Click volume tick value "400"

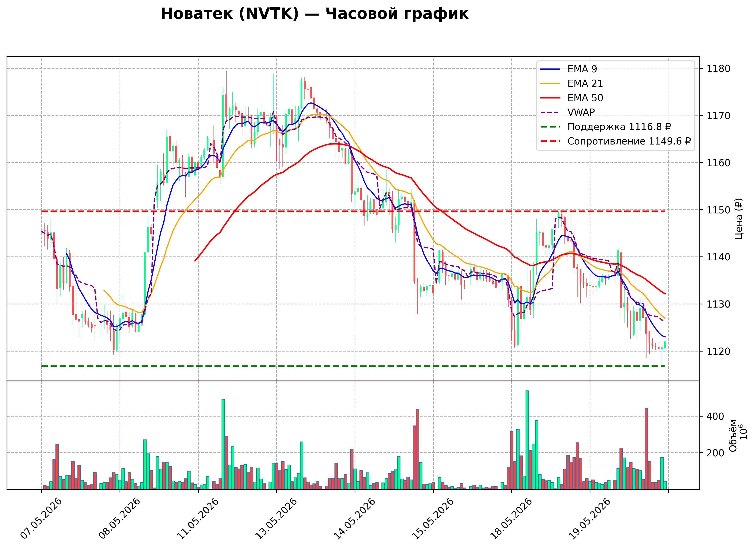(x=715, y=416)
